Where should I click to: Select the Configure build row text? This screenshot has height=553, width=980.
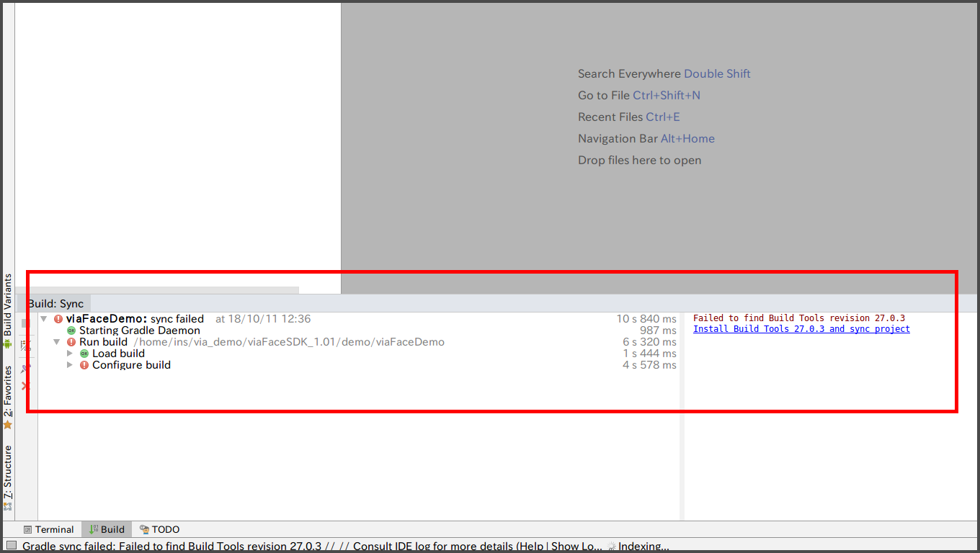[131, 365]
